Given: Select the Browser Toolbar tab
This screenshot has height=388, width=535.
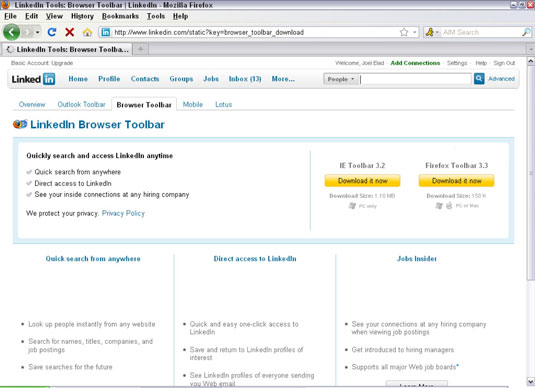Looking at the screenshot, I should [144, 105].
